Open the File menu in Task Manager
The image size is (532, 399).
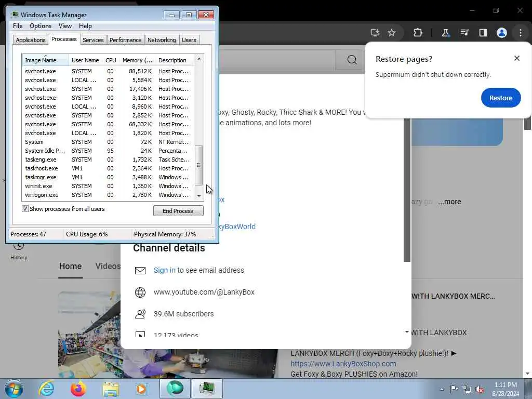[18, 26]
